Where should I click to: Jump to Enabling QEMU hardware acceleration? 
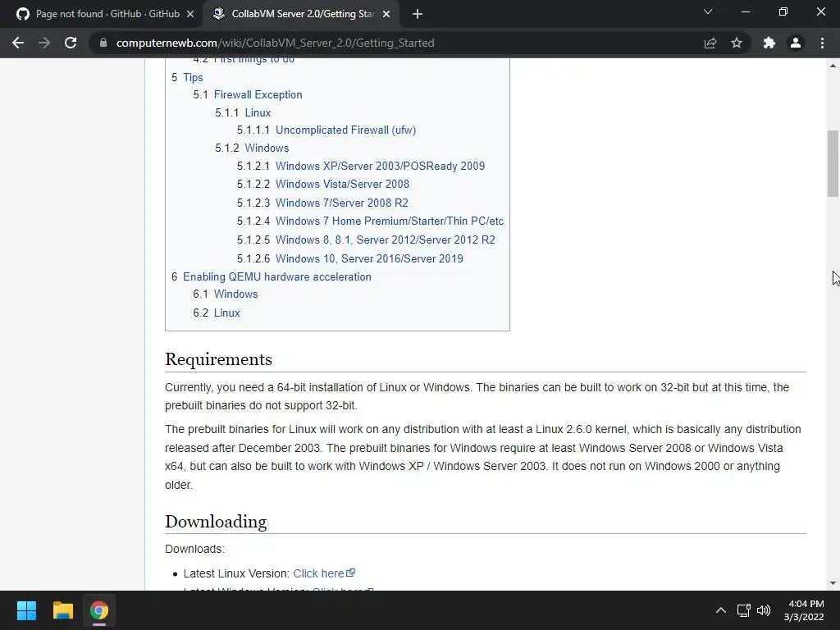click(277, 277)
